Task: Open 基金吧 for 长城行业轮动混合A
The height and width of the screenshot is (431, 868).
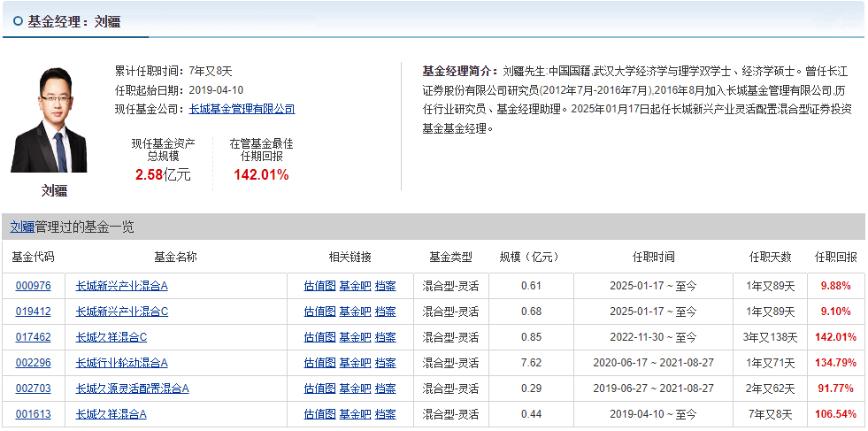Action: [355, 363]
